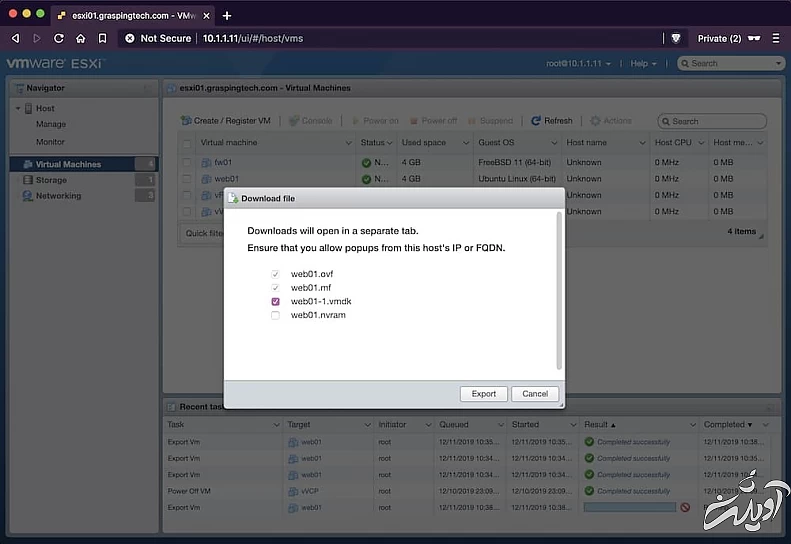Click the Cancel button in dialog
Image resolution: width=791 pixels, height=544 pixels.
535,394
